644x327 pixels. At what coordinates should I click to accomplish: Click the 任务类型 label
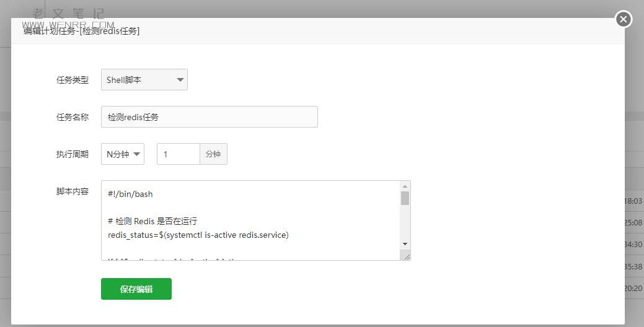click(x=73, y=80)
